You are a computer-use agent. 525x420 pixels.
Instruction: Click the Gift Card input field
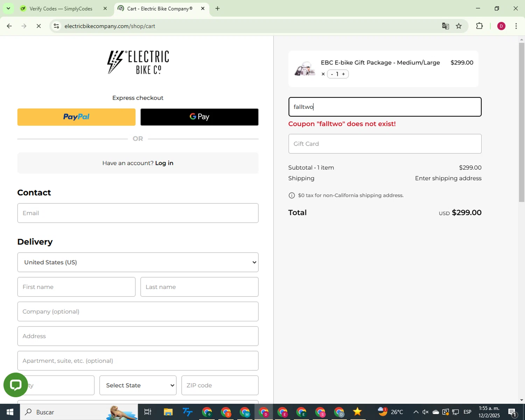coord(385,144)
